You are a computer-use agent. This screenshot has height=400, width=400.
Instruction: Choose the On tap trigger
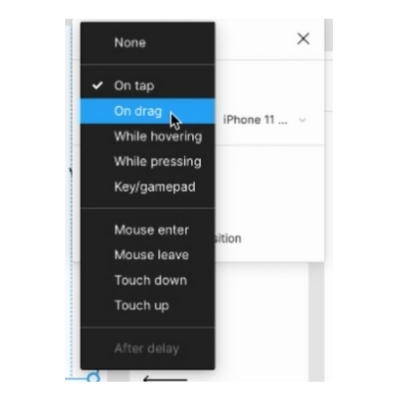(148, 86)
